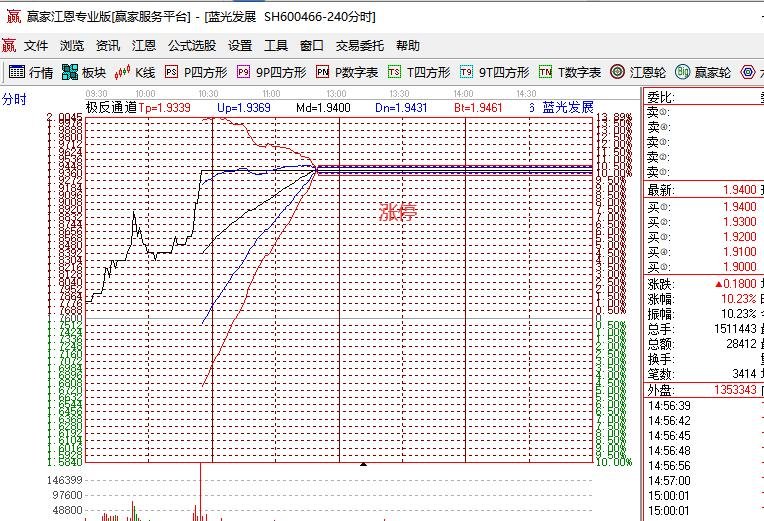Click the 14:57:00 trade row
Image resolution: width=764 pixels, height=521 pixels.
pos(669,481)
